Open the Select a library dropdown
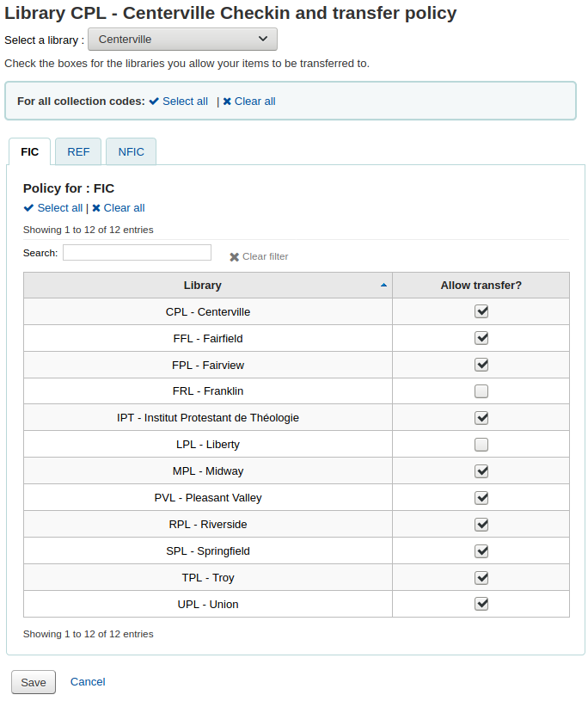The width and height of the screenshot is (588, 701). [x=182, y=40]
